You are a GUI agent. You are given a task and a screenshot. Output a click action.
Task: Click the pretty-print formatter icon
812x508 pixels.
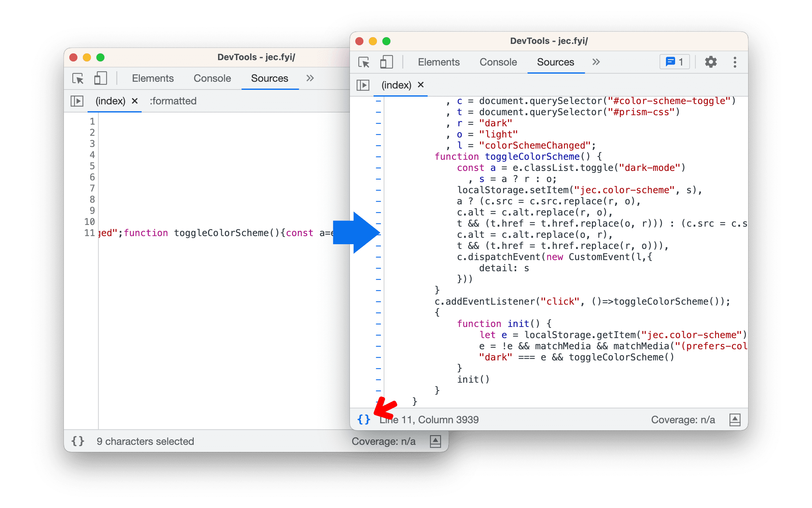[363, 420]
